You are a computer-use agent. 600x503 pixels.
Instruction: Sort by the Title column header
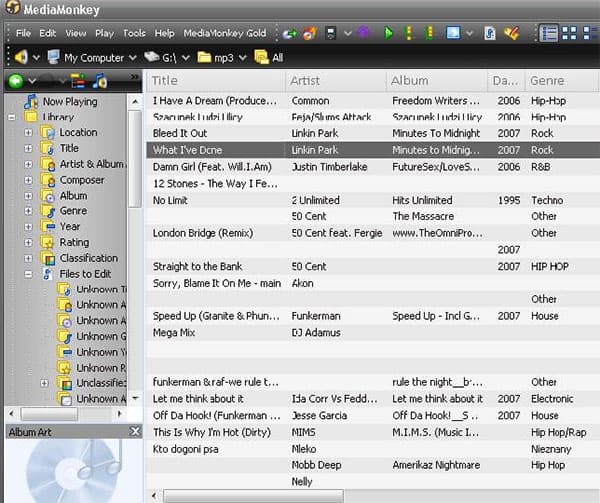215,81
